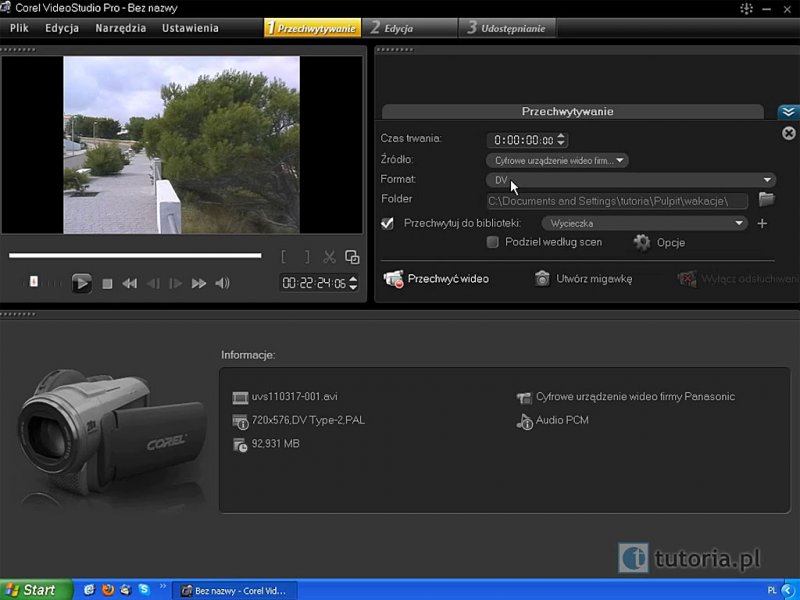The width and height of the screenshot is (800, 600).
Task: Click the scissors split clip icon
Action: (x=329, y=257)
